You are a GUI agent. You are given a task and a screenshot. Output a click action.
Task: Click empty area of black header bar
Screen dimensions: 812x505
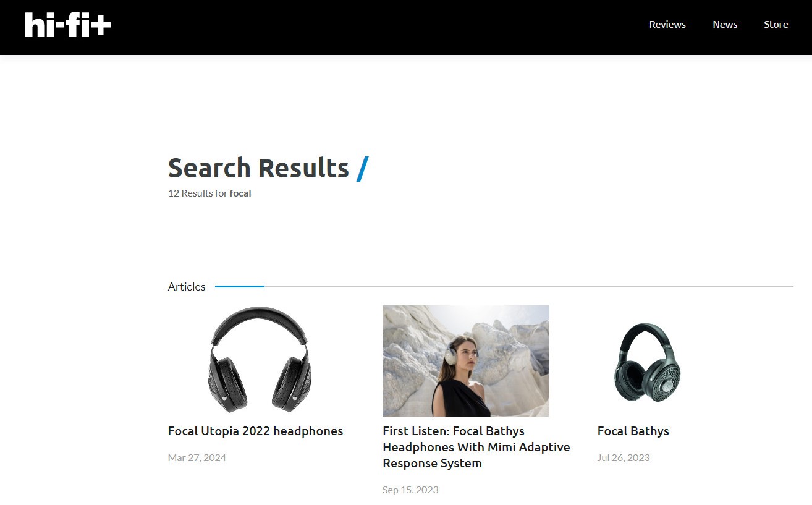(x=371, y=27)
